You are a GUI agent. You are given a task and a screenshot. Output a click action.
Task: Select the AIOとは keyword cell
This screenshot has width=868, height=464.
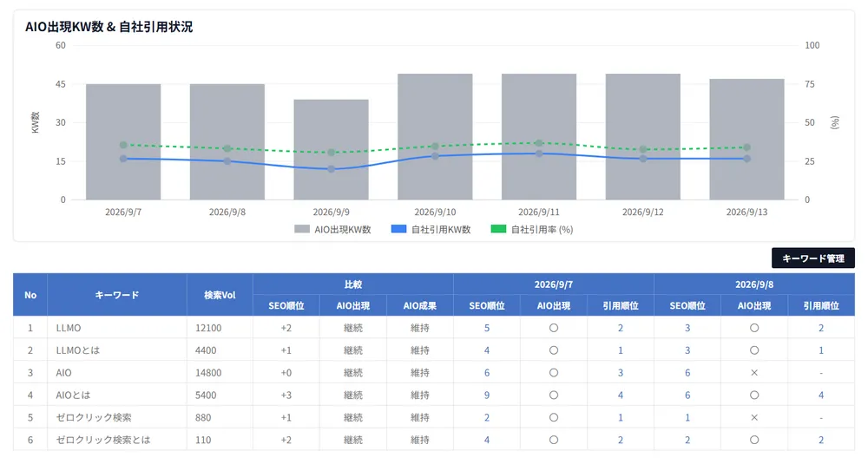tap(117, 395)
